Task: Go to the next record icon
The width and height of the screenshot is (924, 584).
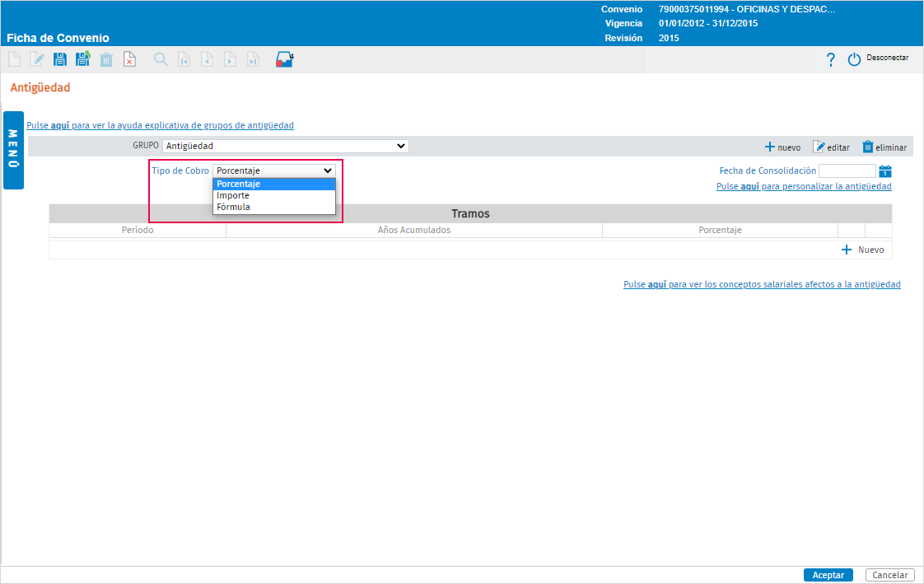Action: click(x=230, y=59)
